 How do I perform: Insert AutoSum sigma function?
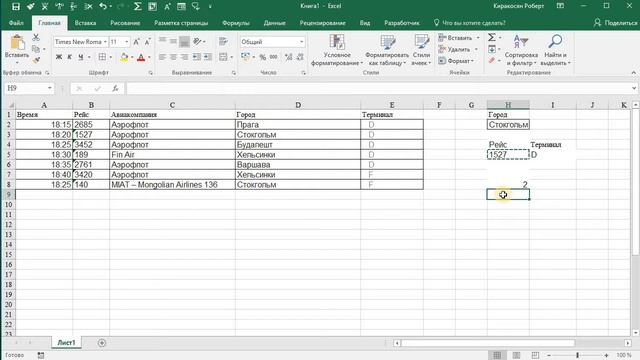click(x=492, y=38)
